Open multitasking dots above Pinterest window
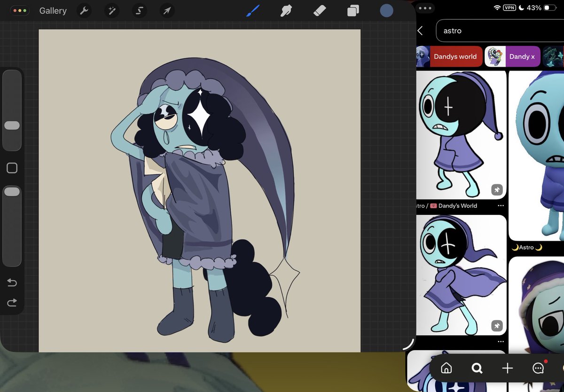Screen dimensions: 564x392 pos(424,8)
